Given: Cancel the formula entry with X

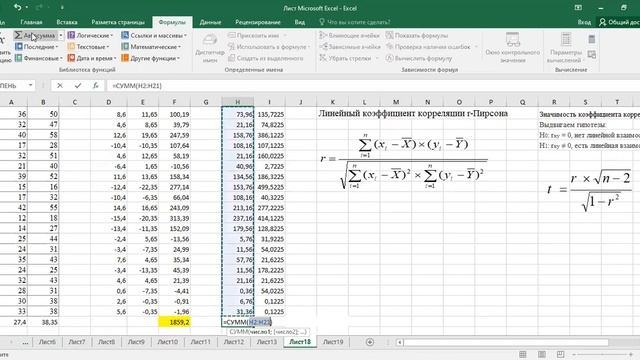Looking at the screenshot, I should 60,86.
